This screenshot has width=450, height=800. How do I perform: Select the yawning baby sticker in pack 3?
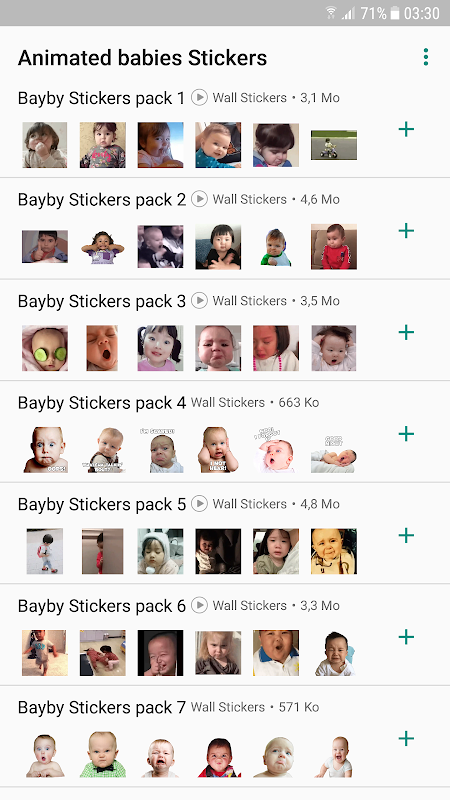coord(102,348)
